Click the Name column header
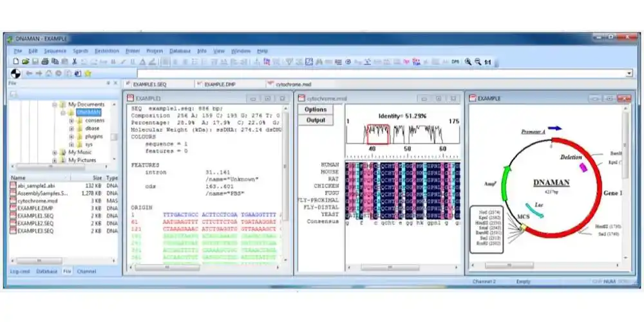Viewport: 644px width, 322px height. (x=39, y=178)
